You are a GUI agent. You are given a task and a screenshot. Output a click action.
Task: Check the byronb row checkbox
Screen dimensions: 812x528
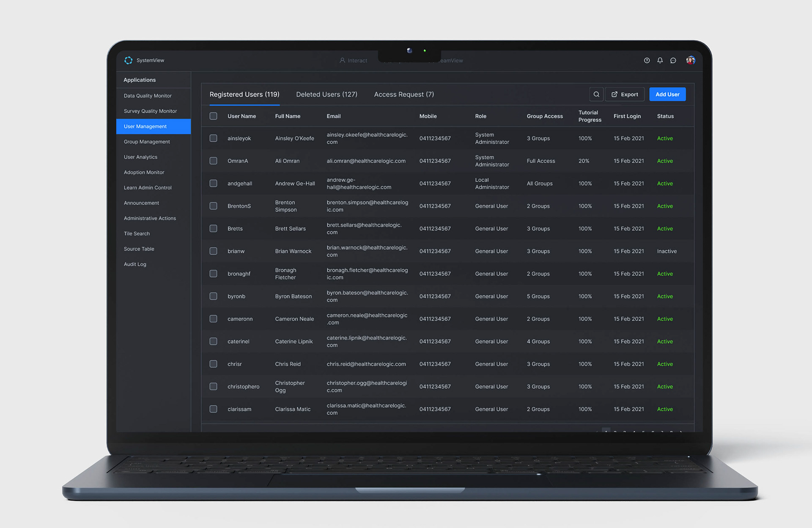tap(214, 296)
